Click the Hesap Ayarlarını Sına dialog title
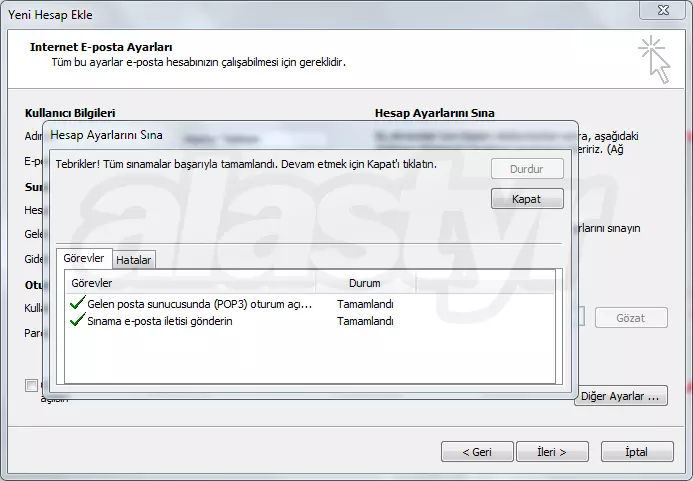Image resolution: width=693 pixels, height=481 pixels. pyautogui.click(x=107, y=135)
